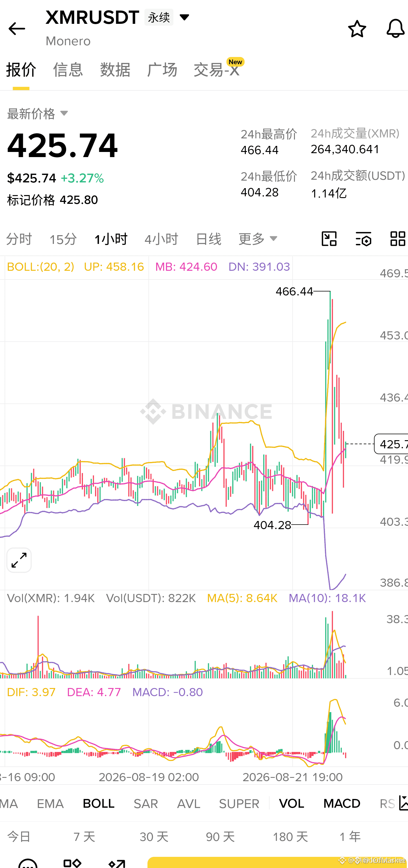
Task: Tap the DIF: 3.97 value
Action: pyautogui.click(x=31, y=692)
